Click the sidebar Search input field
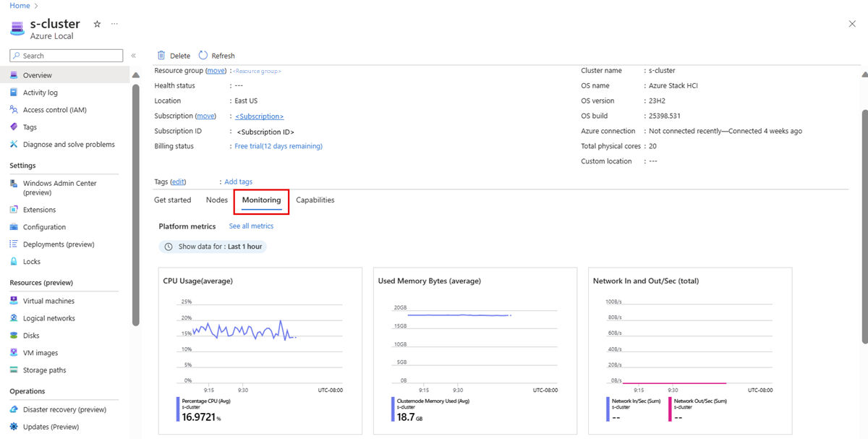Viewport: 868px width, 439px height. point(71,56)
